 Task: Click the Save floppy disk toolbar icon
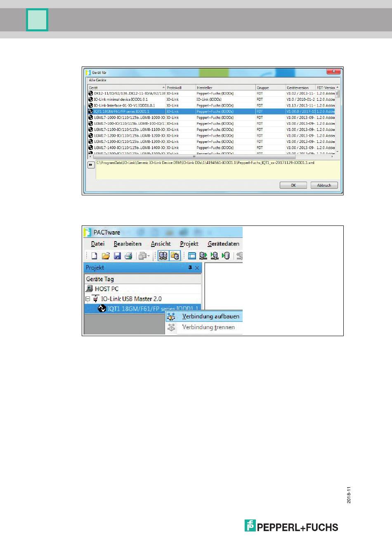point(117,256)
